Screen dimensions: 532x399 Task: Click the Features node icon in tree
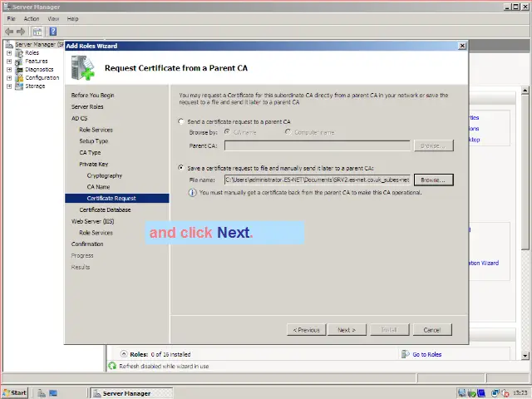(19, 62)
